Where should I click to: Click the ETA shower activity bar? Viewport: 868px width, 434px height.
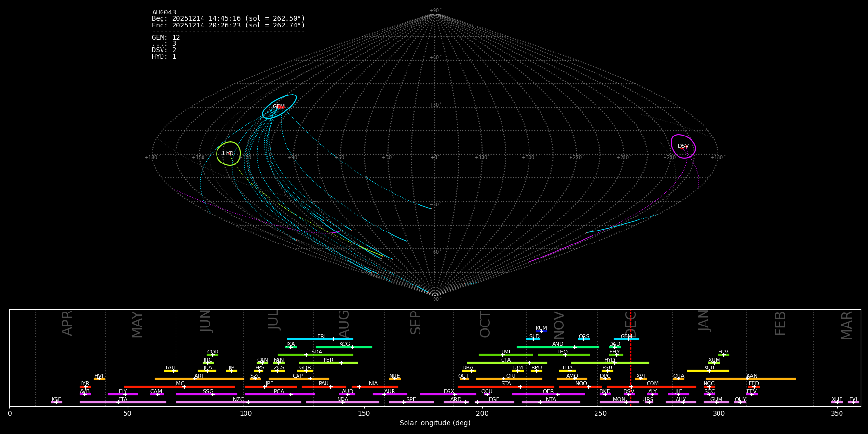(x=123, y=402)
